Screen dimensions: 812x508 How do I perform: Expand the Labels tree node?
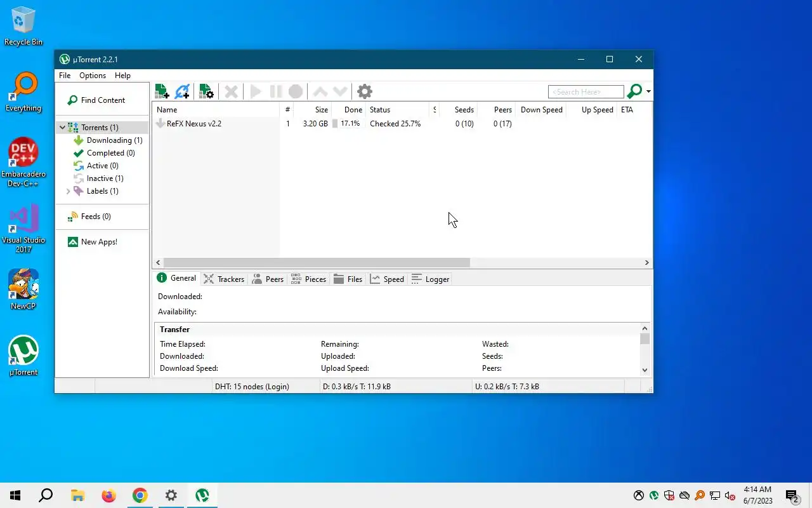[69, 191]
